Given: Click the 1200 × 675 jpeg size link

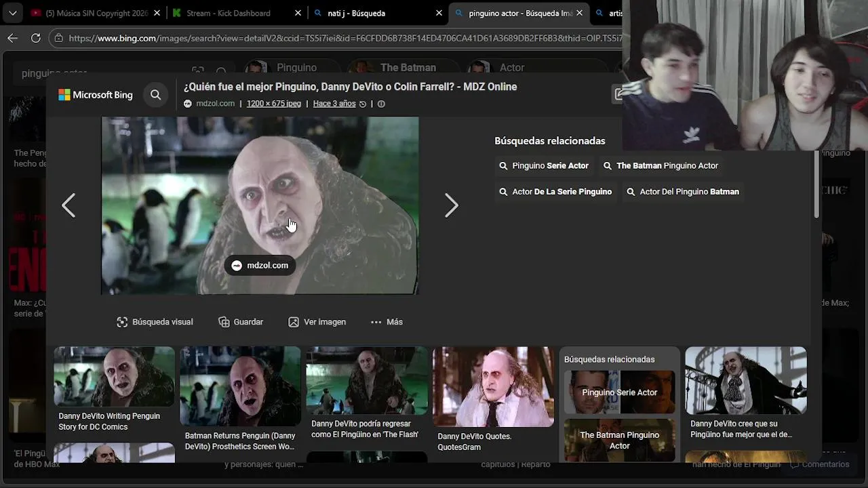Looking at the screenshot, I should (x=274, y=104).
